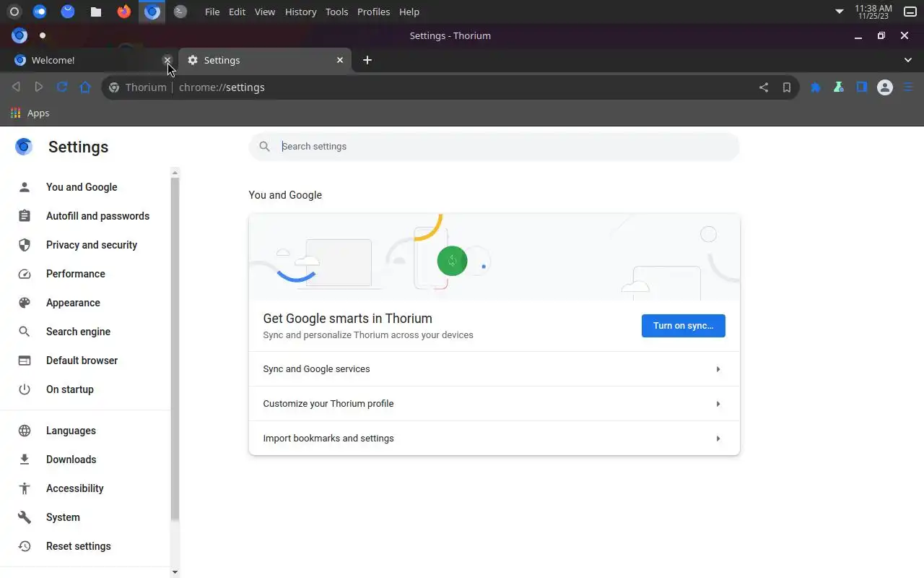924x578 pixels.
Task: Reload the settings page
Action: pyautogui.click(x=62, y=87)
